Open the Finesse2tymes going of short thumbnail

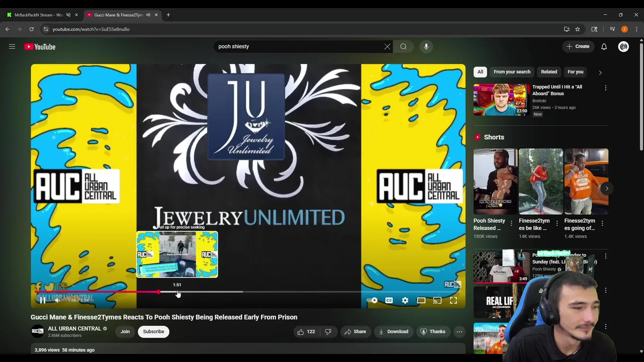tap(586, 181)
